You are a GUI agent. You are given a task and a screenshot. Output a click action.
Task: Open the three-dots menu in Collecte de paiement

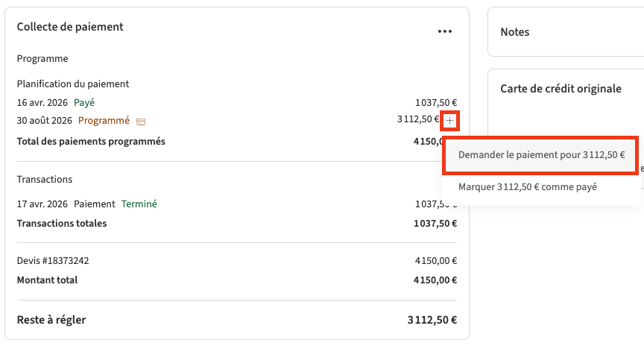click(445, 31)
